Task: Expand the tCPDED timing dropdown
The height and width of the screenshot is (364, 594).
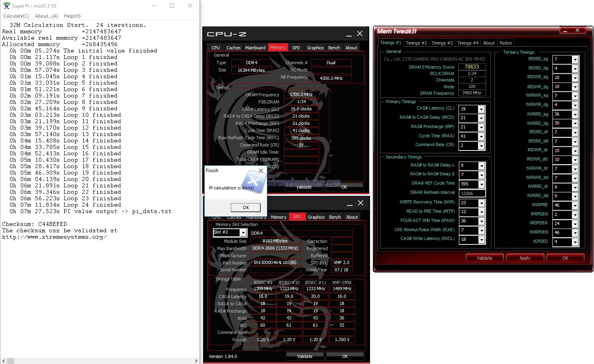Action: 575,242
